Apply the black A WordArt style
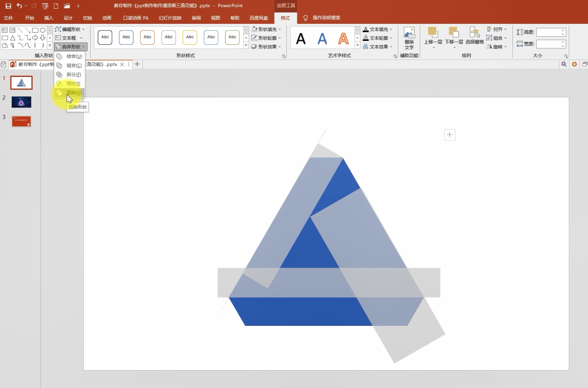Screen dimensions: 588x388 [x=301, y=39]
